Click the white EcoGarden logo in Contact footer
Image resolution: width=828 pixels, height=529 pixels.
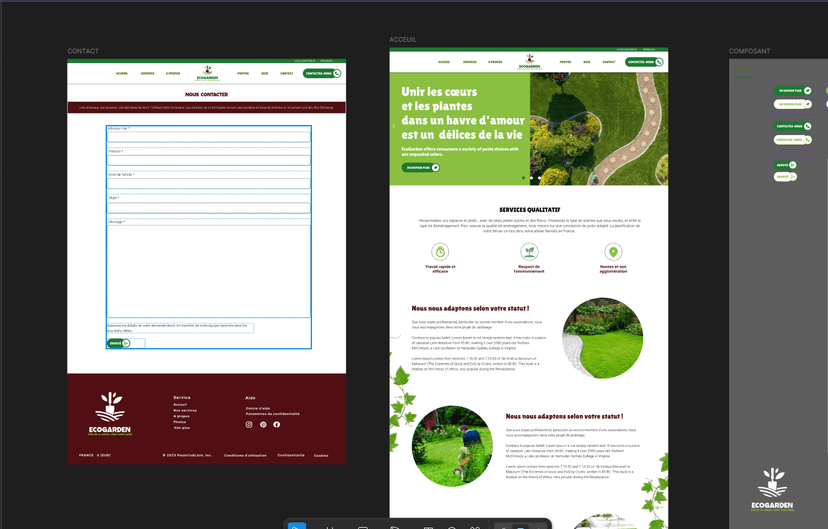(x=109, y=413)
